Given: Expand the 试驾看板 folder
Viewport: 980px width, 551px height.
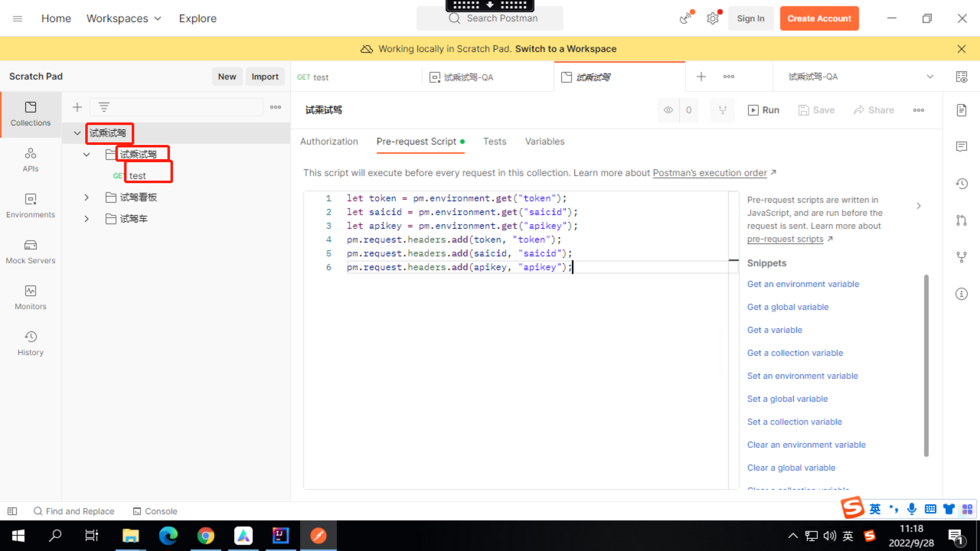Looking at the screenshot, I should [86, 197].
